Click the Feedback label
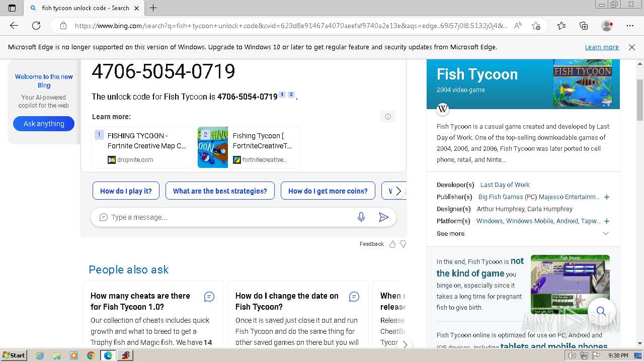644x362 pixels. pos(372,244)
